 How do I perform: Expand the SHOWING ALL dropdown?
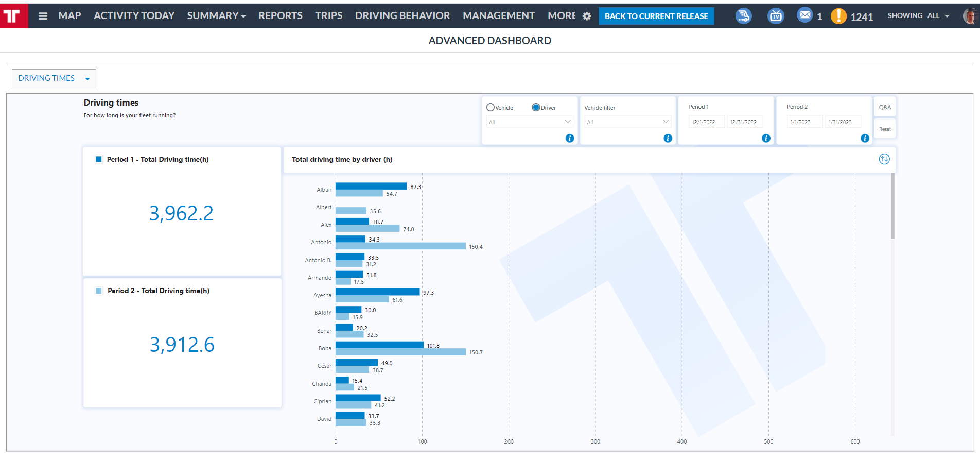coord(918,16)
